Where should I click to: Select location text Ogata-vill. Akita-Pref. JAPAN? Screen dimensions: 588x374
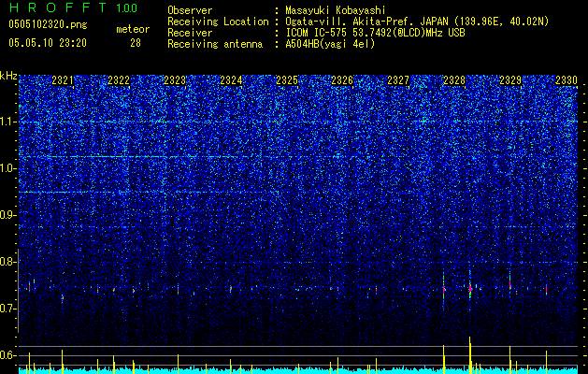click(x=366, y=22)
